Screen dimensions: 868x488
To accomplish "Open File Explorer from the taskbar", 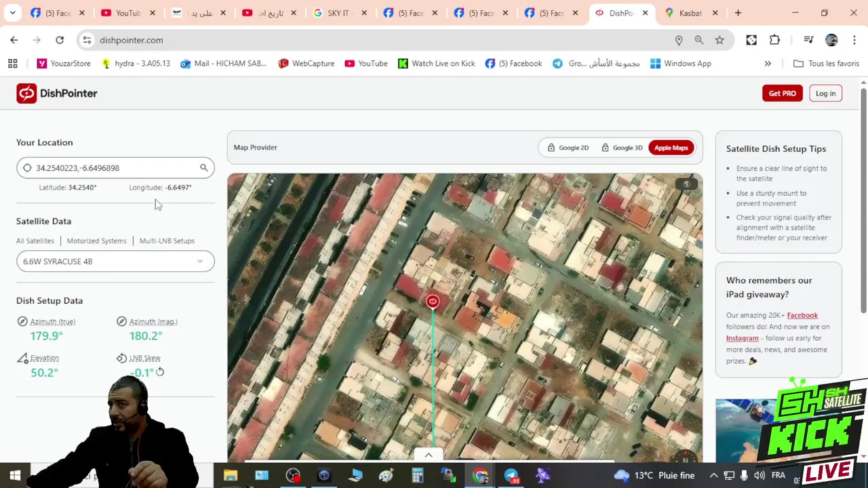I will point(231,475).
